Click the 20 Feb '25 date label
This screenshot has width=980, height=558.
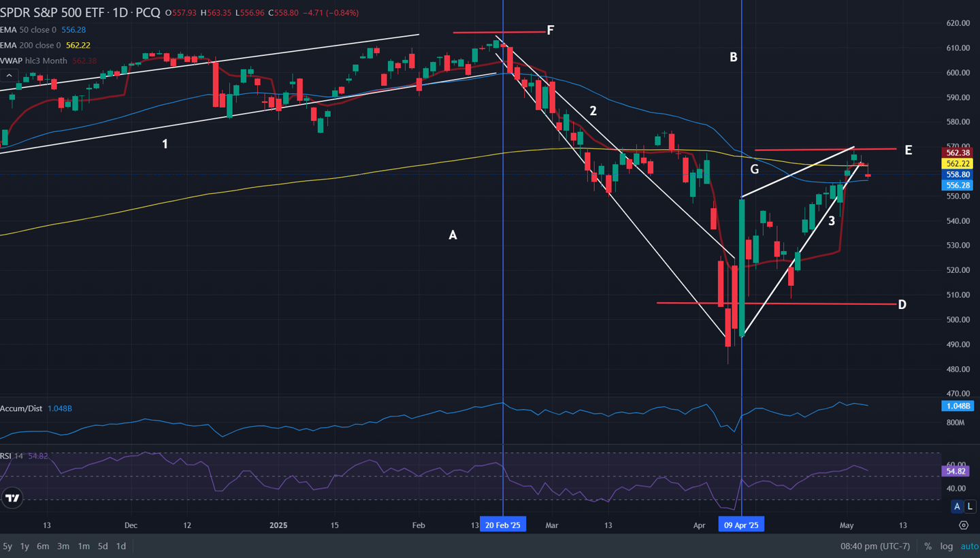tap(503, 525)
